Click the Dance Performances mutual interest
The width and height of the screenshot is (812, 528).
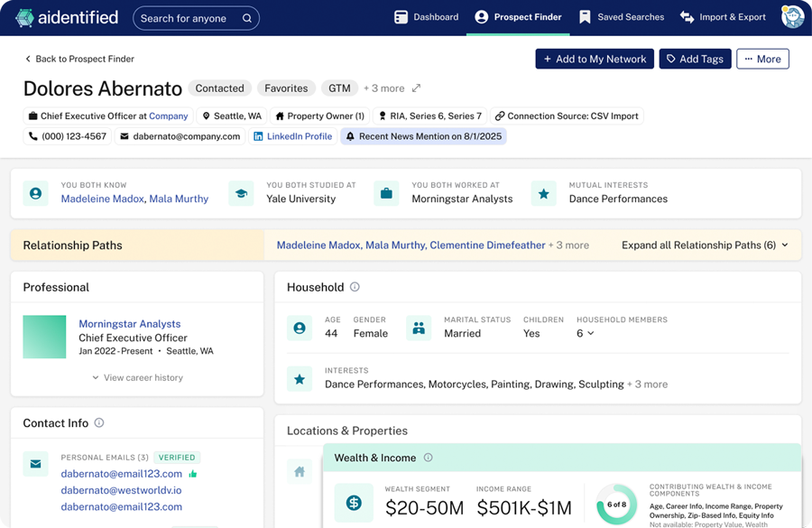pos(618,199)
